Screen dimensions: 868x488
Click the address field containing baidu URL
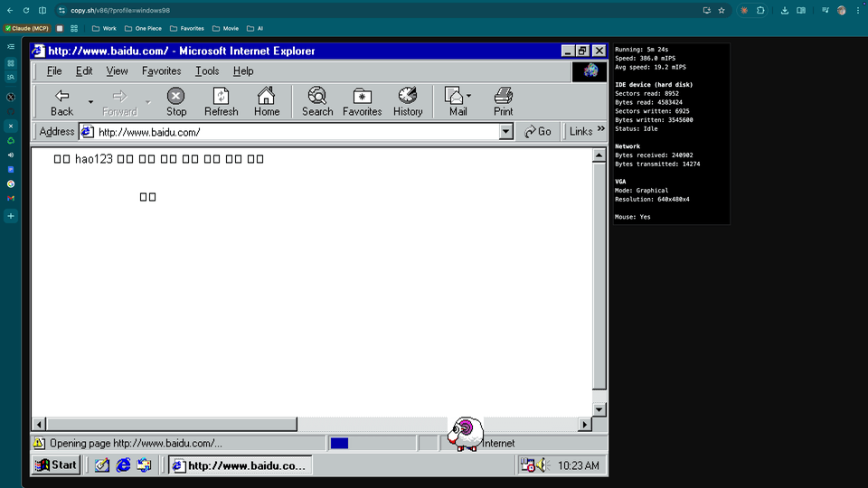[x=289, y=132]
